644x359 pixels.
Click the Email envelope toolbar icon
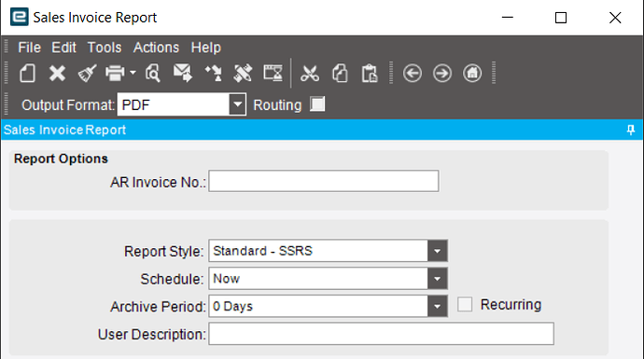(x=183, y=73)
